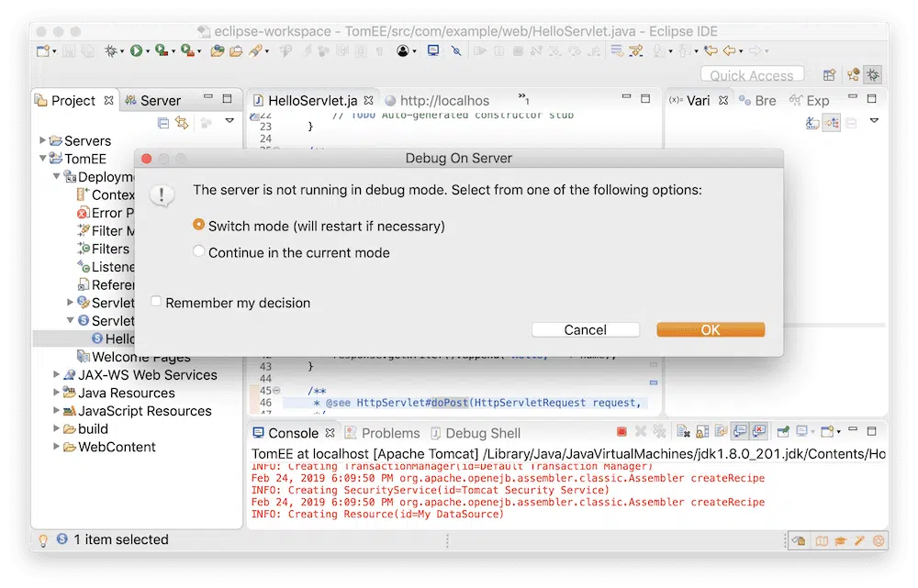Click the Run button in the main toolbar
This screenshot has width=918, height=588.
[136, 51]
